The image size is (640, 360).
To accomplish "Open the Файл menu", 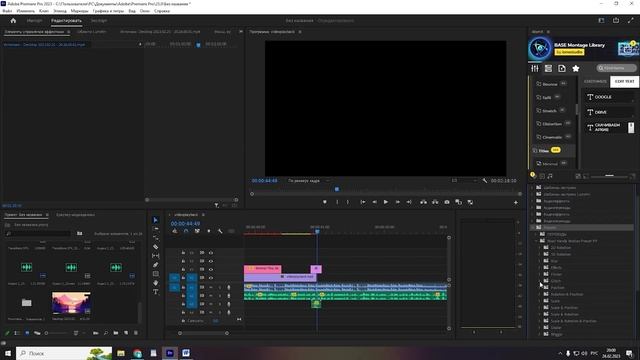I will [7, 11].
